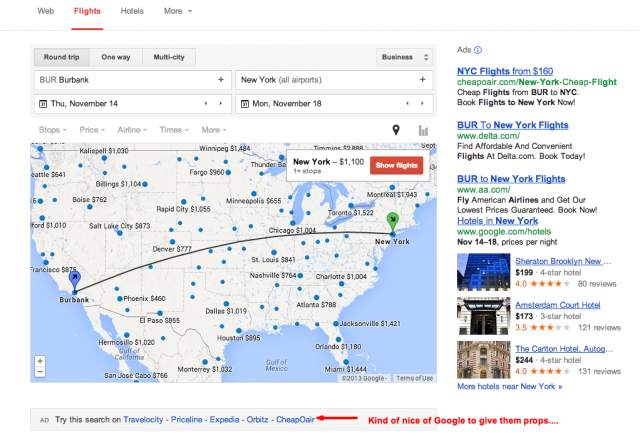Click the blue Burbank origin pin
Viewport: 640px width, 438px height.
[x=75, y=280]
